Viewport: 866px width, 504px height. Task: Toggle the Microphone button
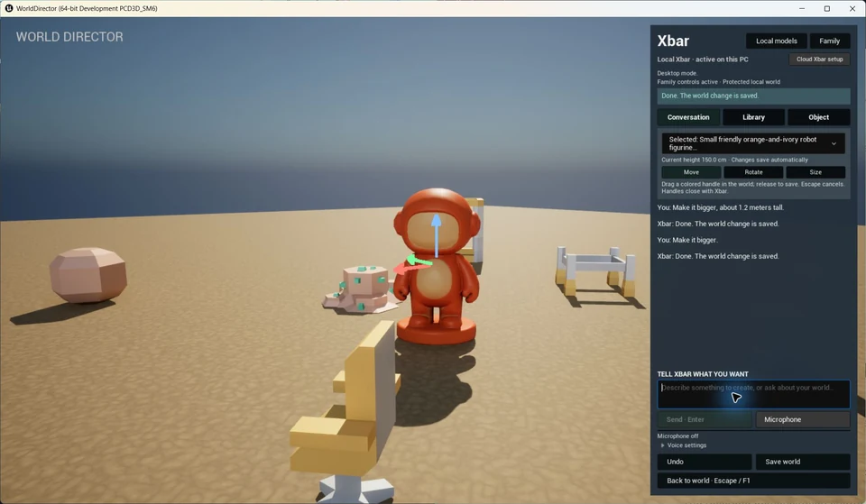click(x=803, y=419)
